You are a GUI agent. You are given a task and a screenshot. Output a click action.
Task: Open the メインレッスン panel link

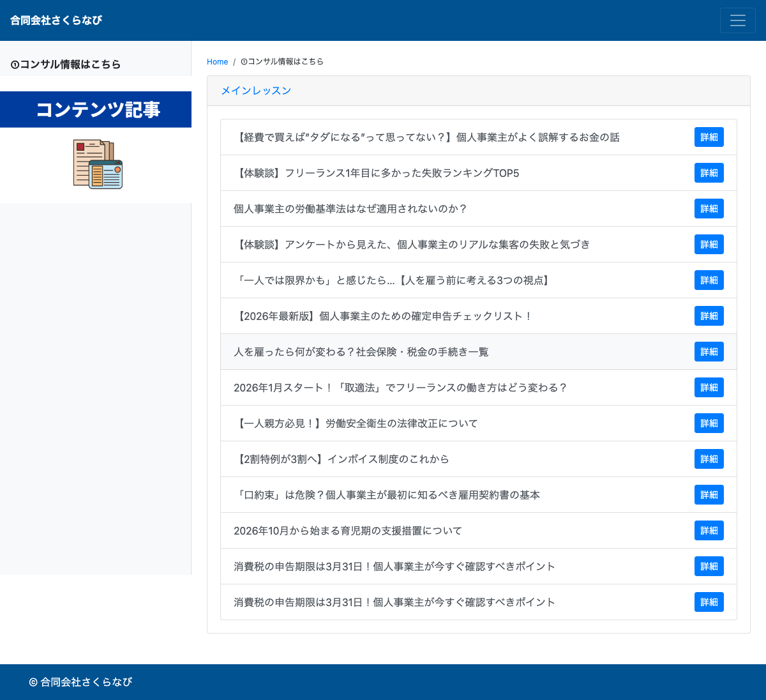[256, 90]
